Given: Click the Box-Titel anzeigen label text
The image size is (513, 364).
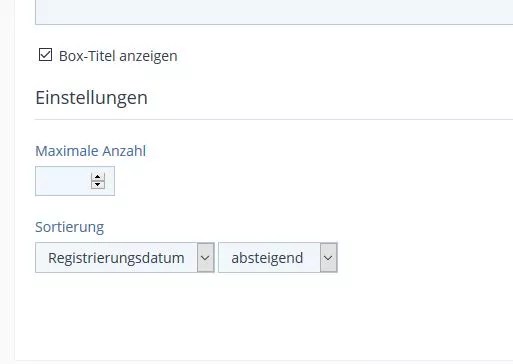Looking at the screenshot, I should click(118, 56).
